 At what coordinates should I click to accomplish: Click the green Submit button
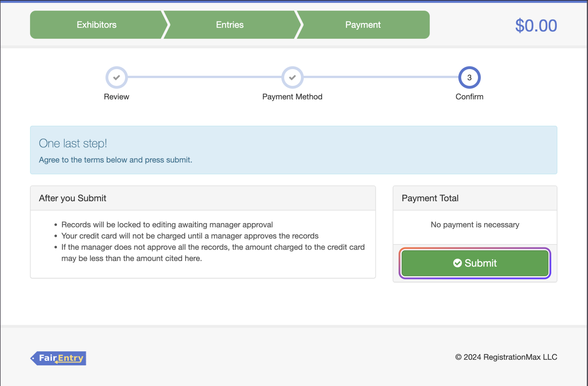pyautogui.click(x=475, y=263)
